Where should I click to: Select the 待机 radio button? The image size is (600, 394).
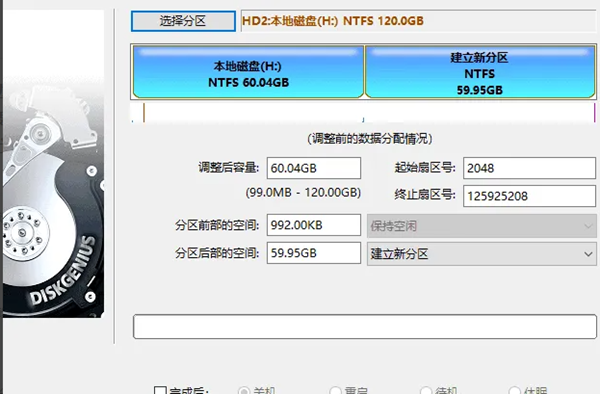click(x=426, y=391)
